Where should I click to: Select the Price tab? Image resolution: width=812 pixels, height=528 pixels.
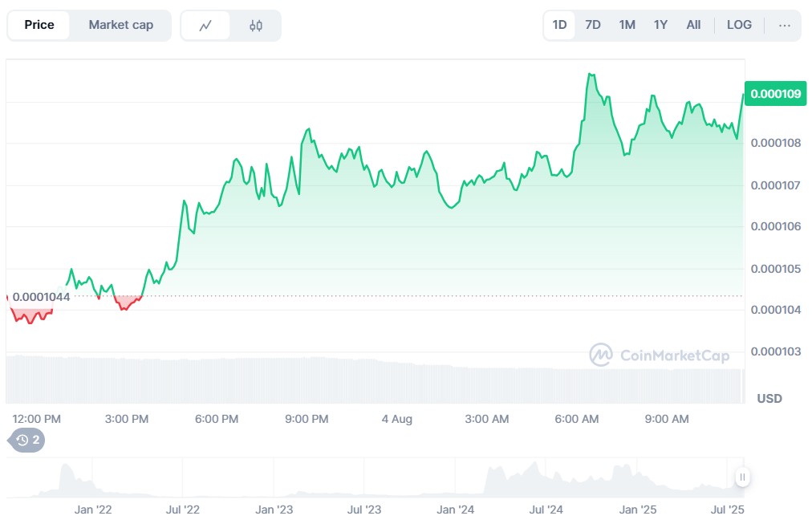(39, 25)
